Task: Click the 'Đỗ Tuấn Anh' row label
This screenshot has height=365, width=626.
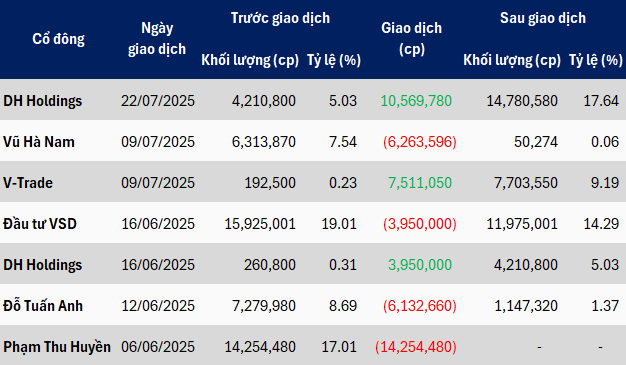Action: (43, 306)
